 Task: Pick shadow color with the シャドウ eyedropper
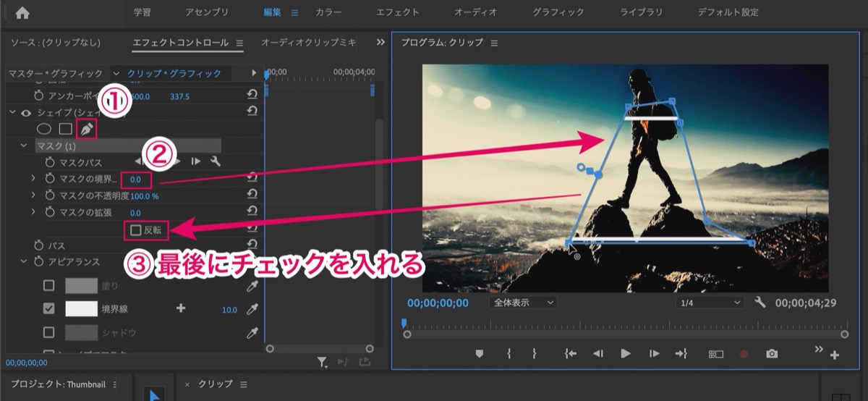click(x=252, y=332)
